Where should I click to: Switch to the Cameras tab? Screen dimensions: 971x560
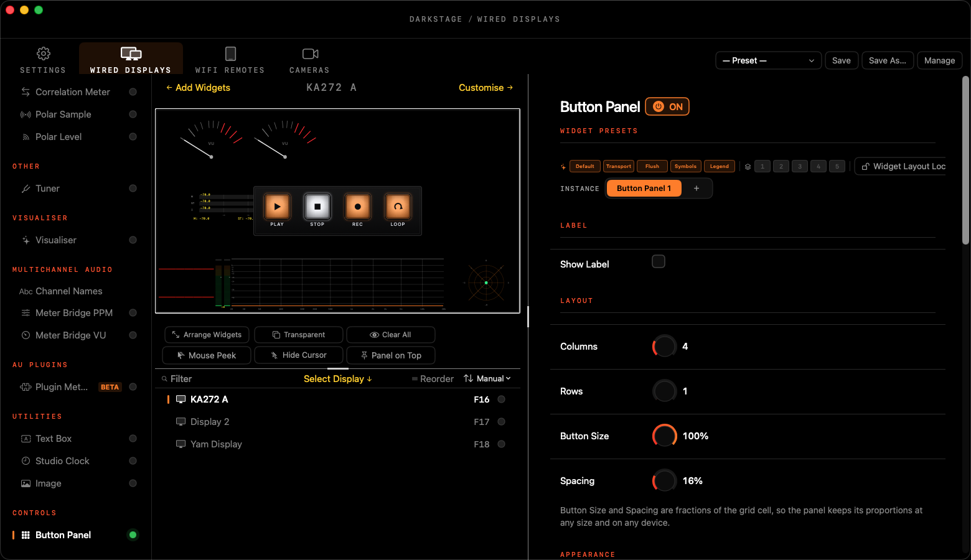click(310, 60)
